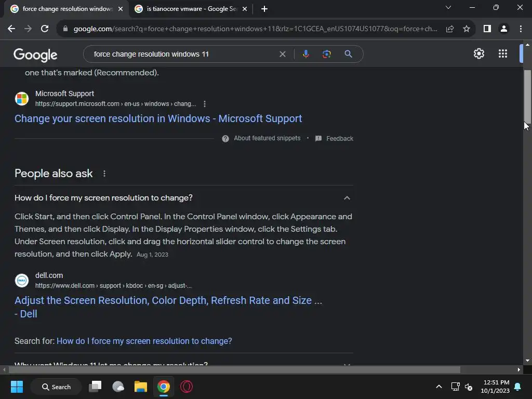
Task: Focus the Chrome address bar
Action: pos(255,29)
